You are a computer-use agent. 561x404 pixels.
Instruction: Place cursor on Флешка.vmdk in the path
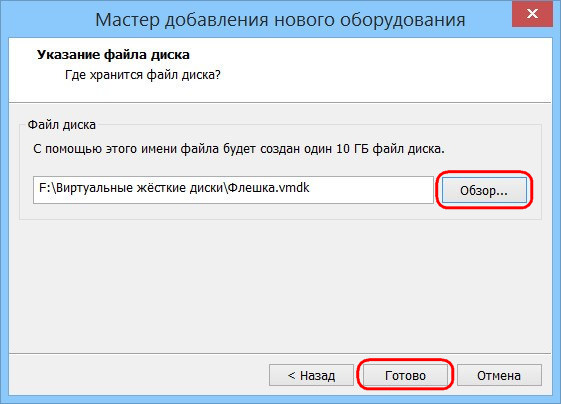pyautogui.click(x=268, y=188)
